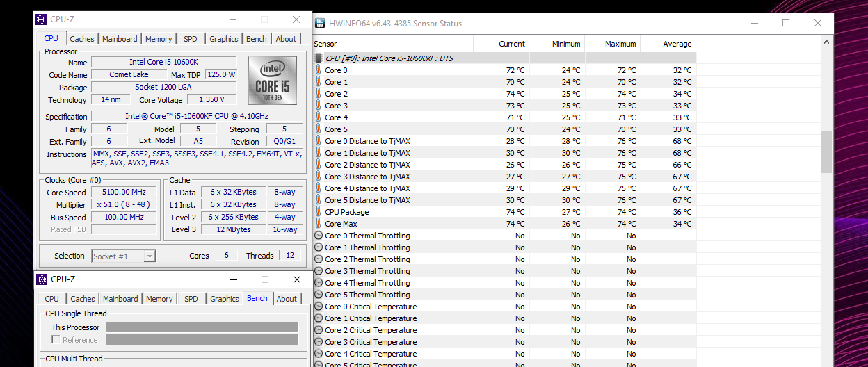
Task: Click the Core 2 Thermal Throttling status icon
Action: (319, 259)
